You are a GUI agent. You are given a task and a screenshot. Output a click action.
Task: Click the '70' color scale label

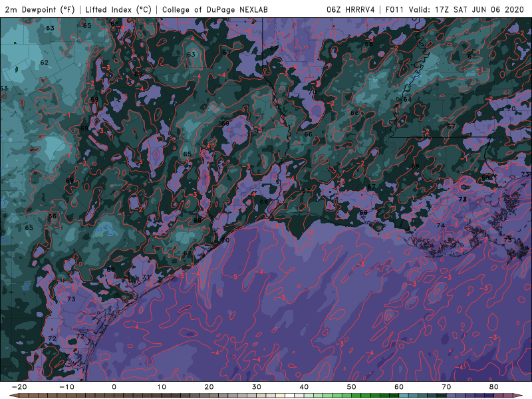click(x=446, y=387)
